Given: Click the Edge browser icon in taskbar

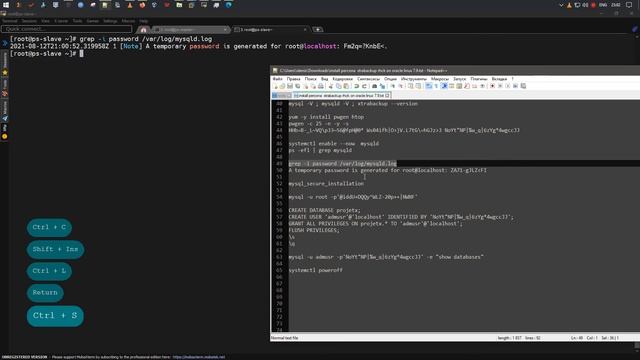Looking at the screenshot, I should tap(228, 5).
